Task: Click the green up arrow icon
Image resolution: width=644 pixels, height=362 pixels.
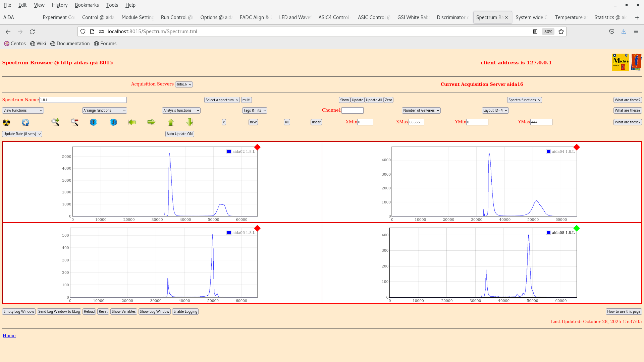Action: (170, 122)
